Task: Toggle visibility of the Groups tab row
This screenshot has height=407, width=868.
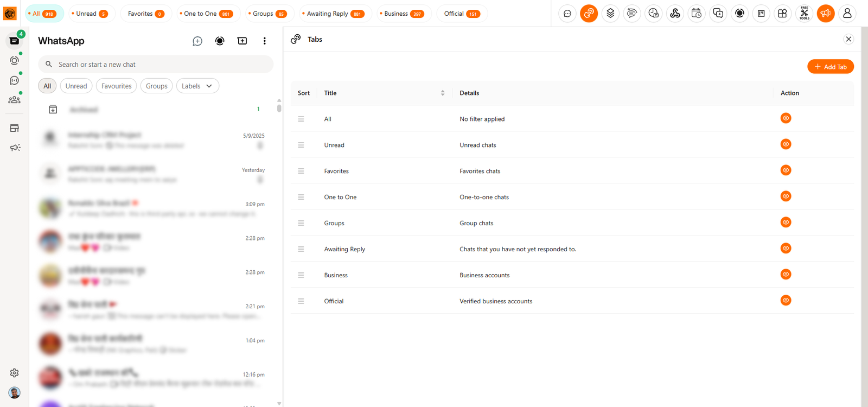Action: [786, 222]
